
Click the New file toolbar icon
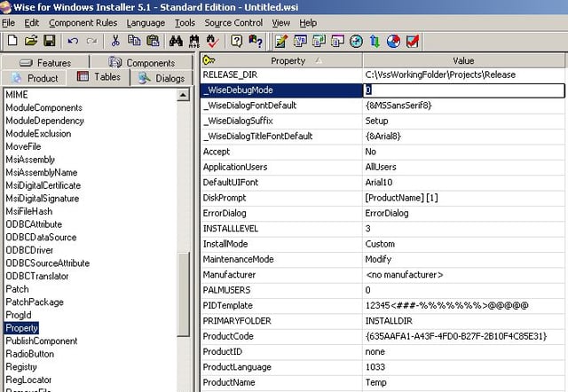(x=12, y=40)
